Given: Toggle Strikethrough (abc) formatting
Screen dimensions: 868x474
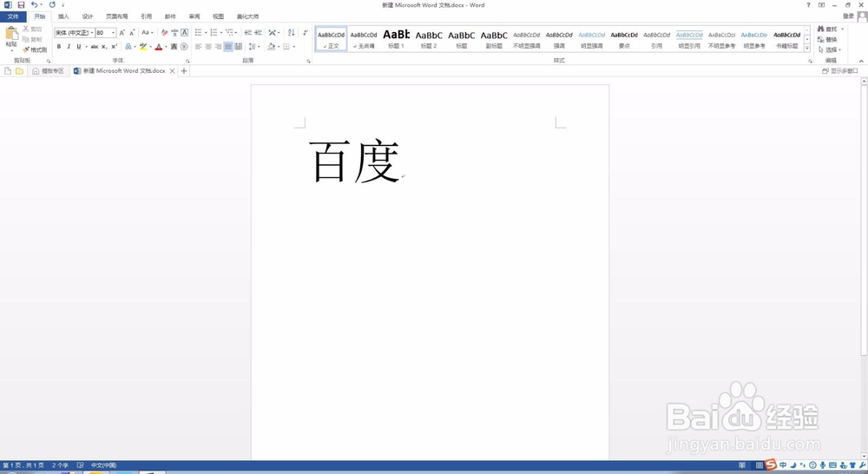Looking at the screenshot, I should coord(95,47).
